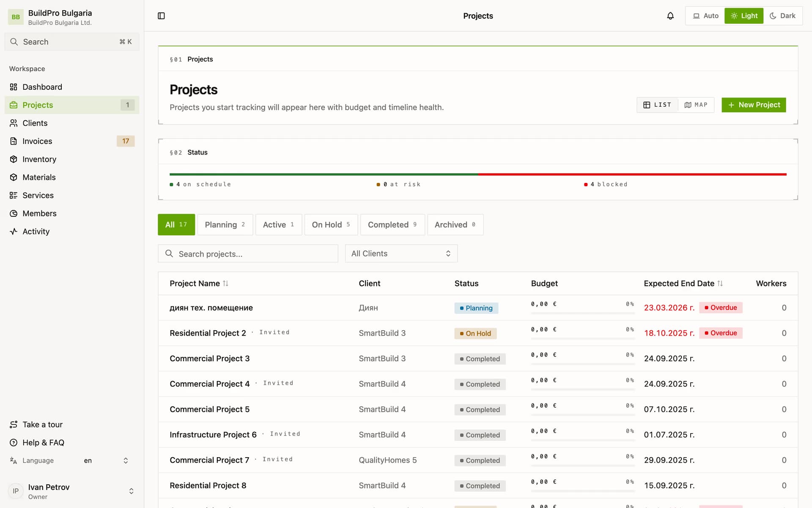Click budget progress bar for Commercial Project 3
The width and height of the screenshot is (812, 508).
tap(583, 364)
